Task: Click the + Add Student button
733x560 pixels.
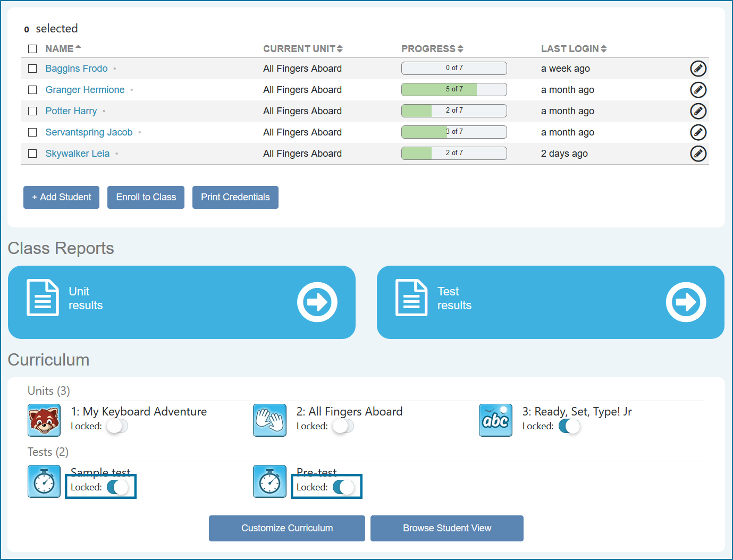Action: tap(61, 197)
